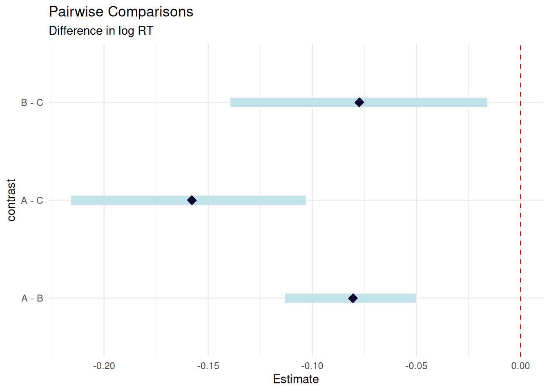Image resolution: width=549 pixels, height=392 pixels.
Task: Click the "Estimate" x-axis title
Action: pyautogui.click(x=296, y=379)
